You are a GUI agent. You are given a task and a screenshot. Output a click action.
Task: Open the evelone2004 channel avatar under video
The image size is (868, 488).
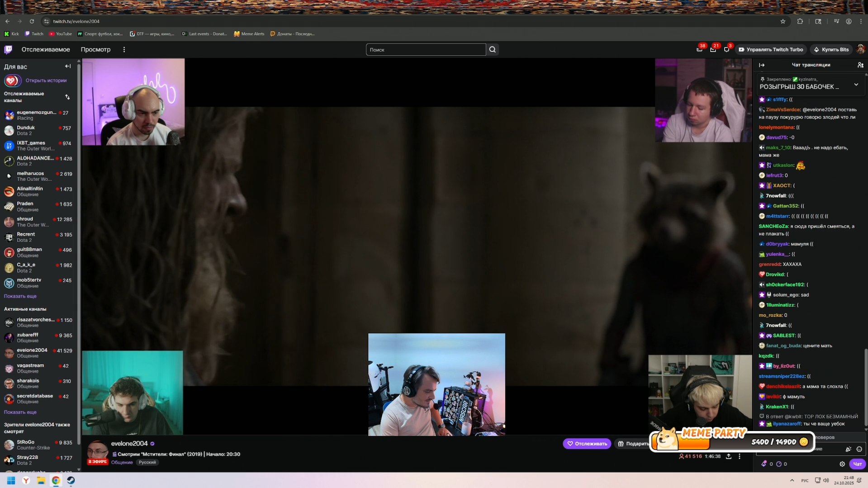click(98, 451)
